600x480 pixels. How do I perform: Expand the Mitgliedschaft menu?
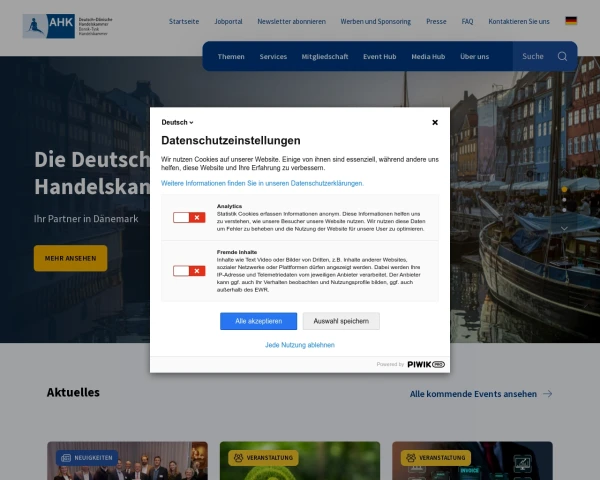coord(325,56)
